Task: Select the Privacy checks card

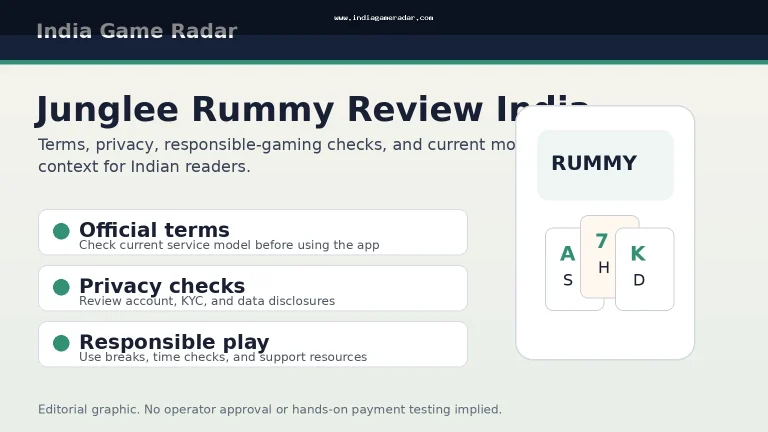Action: tap(253, 288)
